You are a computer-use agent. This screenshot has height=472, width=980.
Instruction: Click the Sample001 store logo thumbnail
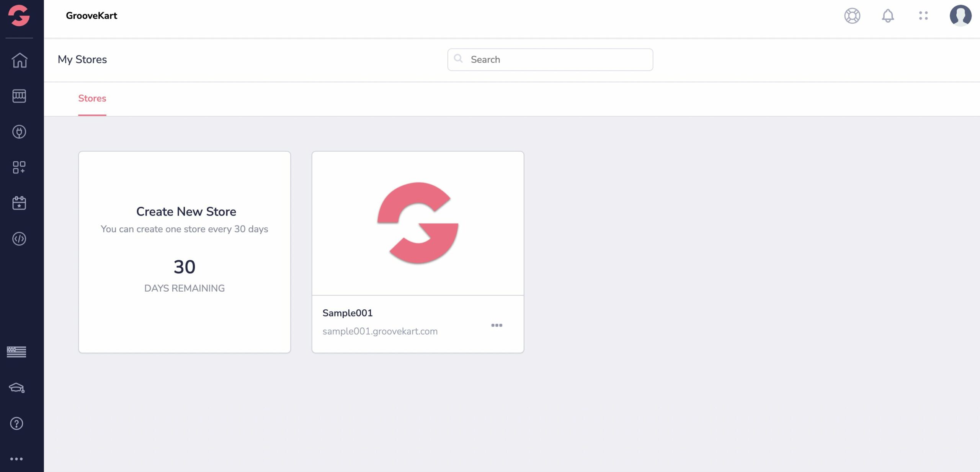418,223
